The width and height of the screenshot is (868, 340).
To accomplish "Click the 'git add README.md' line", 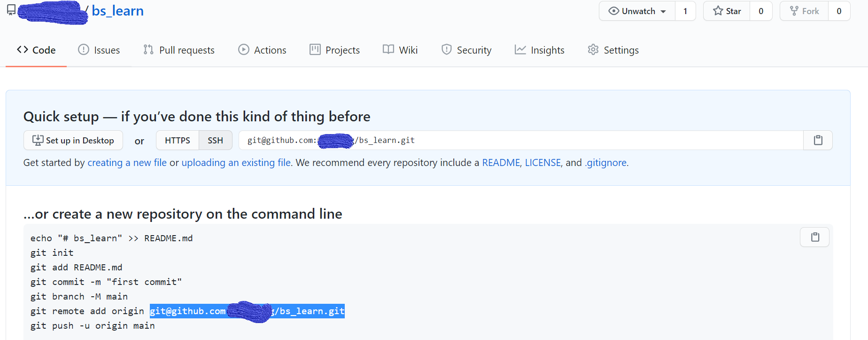I will pos(77,268).
